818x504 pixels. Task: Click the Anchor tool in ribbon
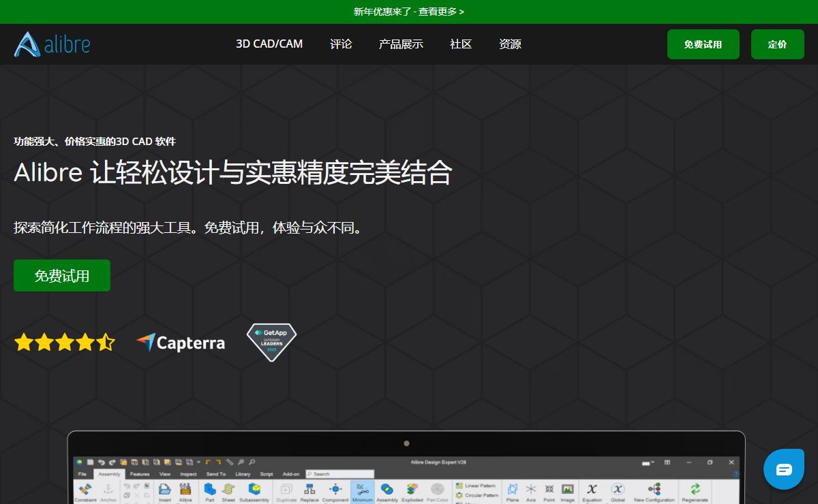coord(108,492)
